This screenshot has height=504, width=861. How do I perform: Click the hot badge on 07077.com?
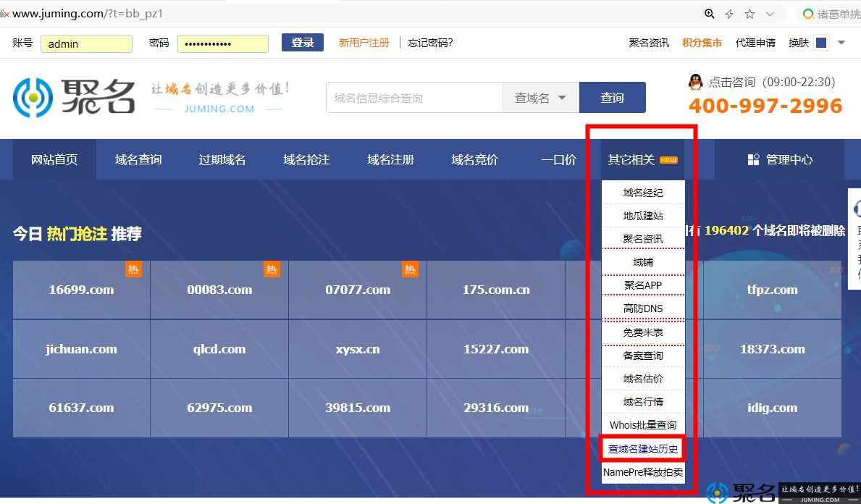pos(410,269)
